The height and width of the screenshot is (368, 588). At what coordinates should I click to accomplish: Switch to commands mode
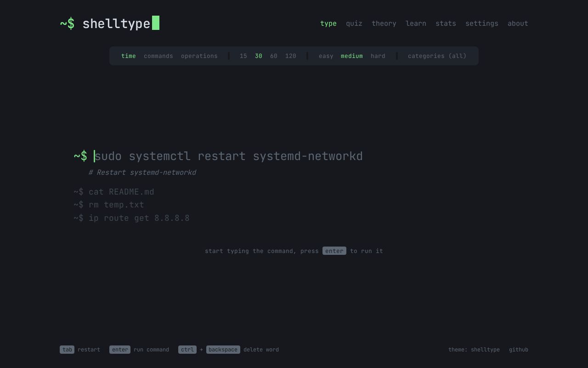158,56
